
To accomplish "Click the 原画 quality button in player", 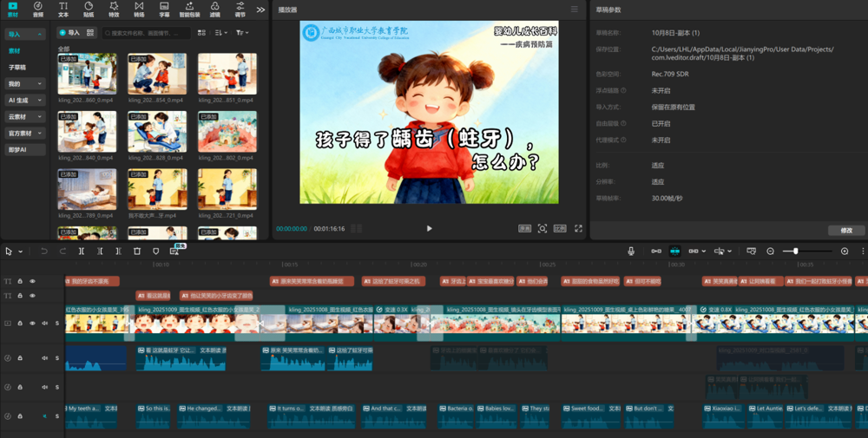I will (x=524, y=228).
